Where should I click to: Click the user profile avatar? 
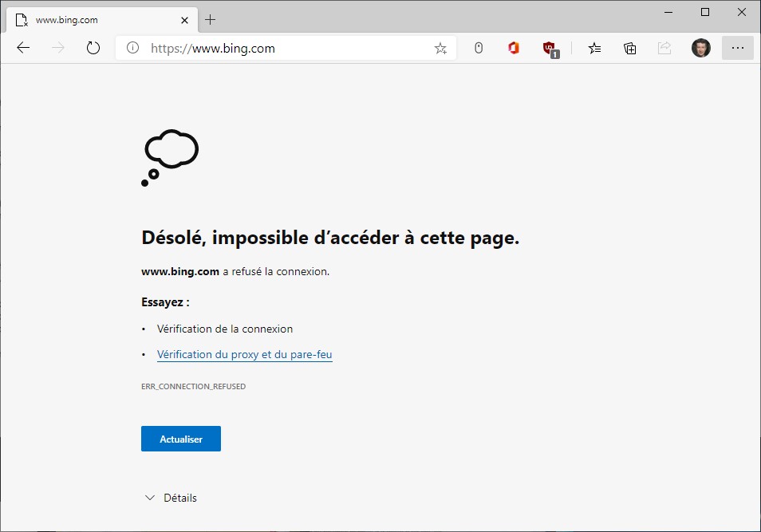tap(700, 48)
